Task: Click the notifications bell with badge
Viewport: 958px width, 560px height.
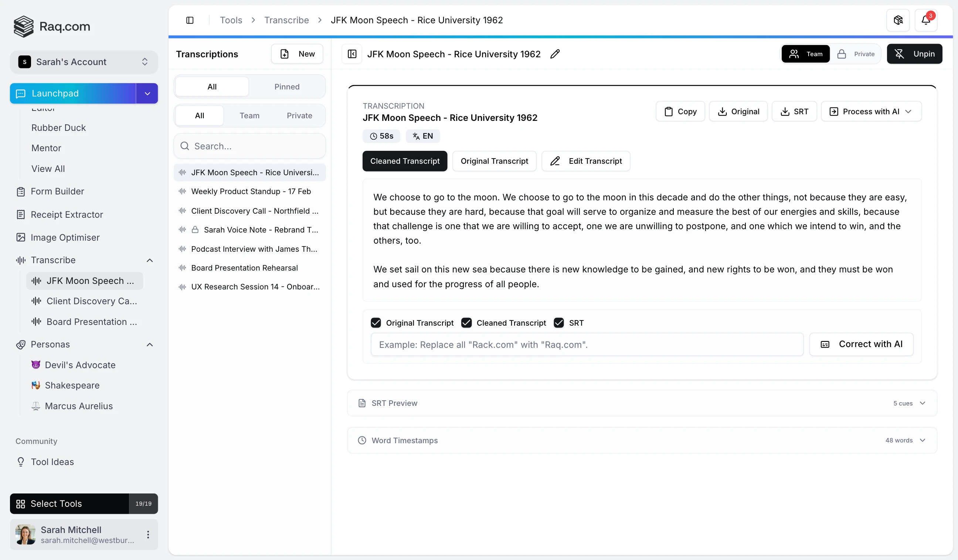Action: 927,20
